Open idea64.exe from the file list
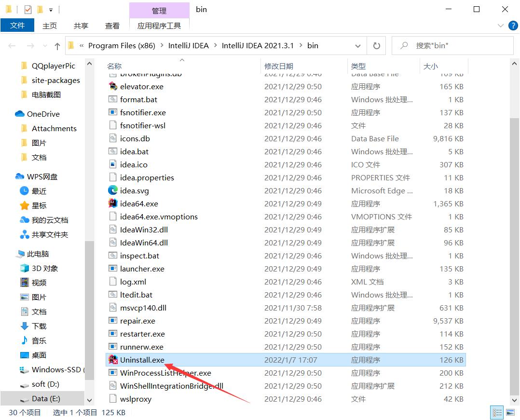 (140, 203)
